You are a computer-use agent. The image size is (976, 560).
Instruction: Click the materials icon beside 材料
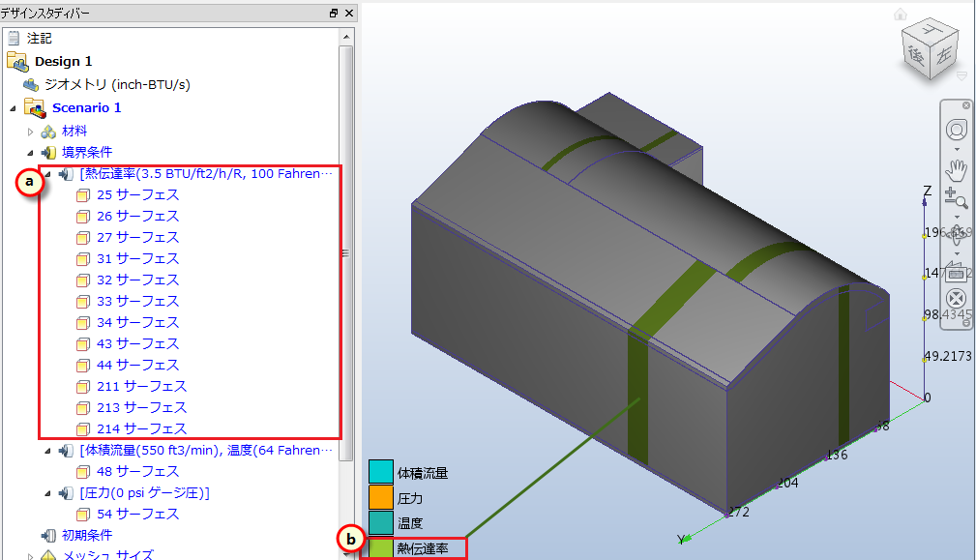tap(48, 132)
